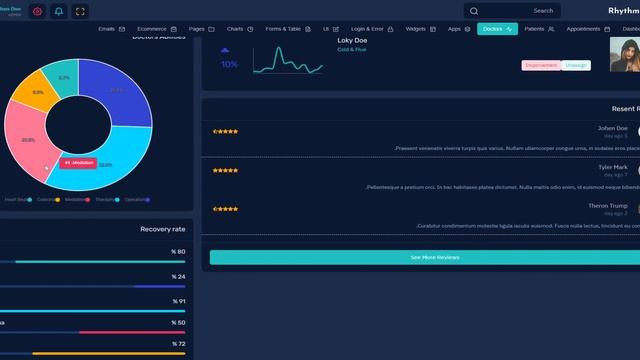Click the Unassign button
This screenshot has height=360, width=640.
click(576, 65)
